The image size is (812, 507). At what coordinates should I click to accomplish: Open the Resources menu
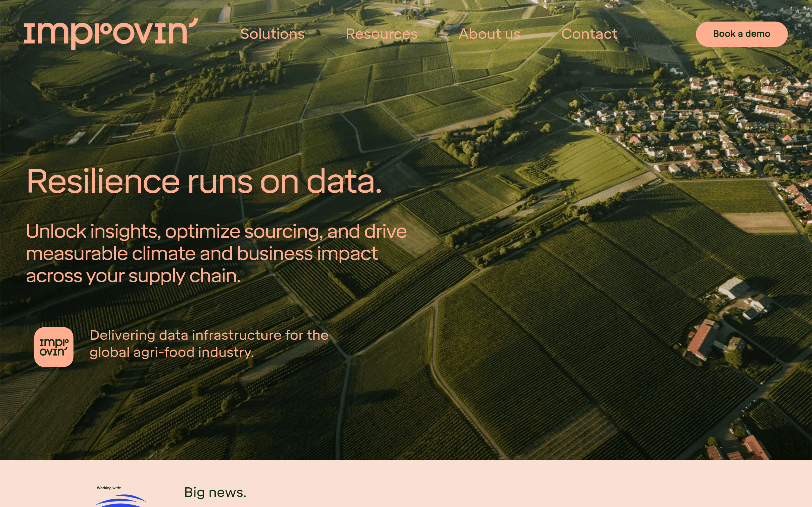[382, 34]
